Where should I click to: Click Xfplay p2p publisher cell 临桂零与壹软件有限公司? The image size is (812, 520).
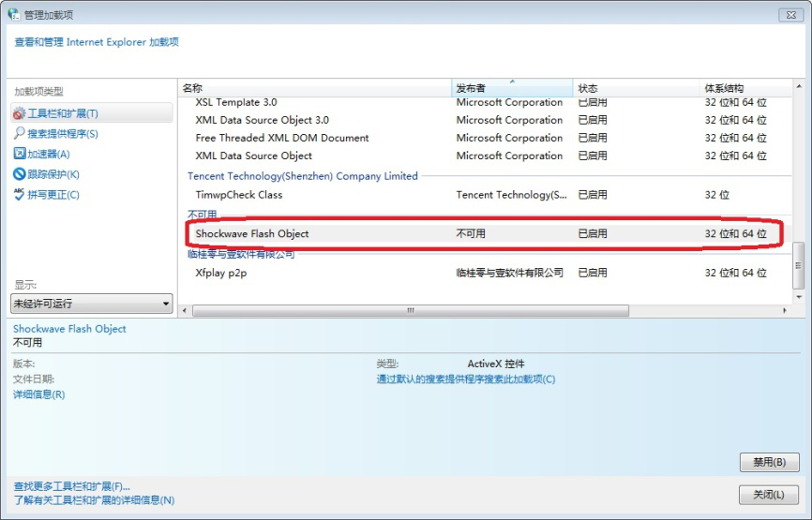tap(509, 273)
